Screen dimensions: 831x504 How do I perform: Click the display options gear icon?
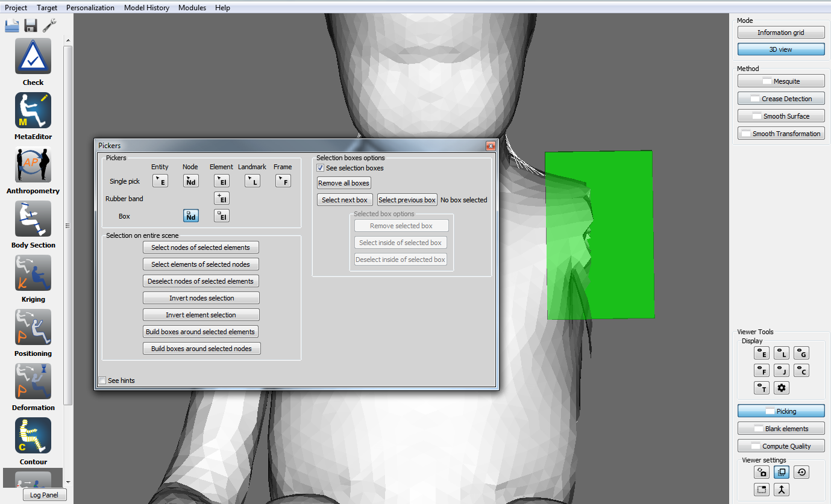point(782,388)
